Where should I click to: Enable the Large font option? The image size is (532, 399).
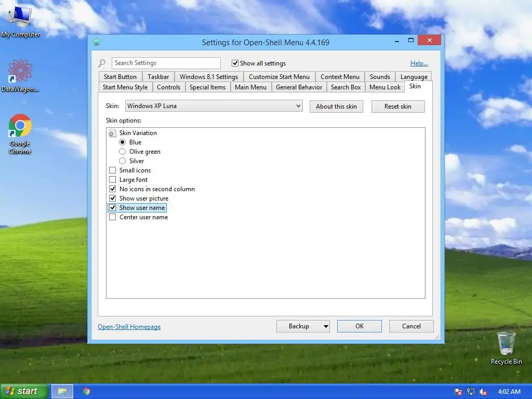(x=113, y=179)
